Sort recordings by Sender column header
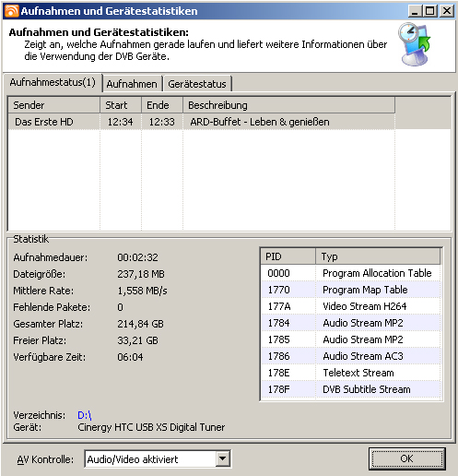458x476 pixels. [x=53, y=105]
